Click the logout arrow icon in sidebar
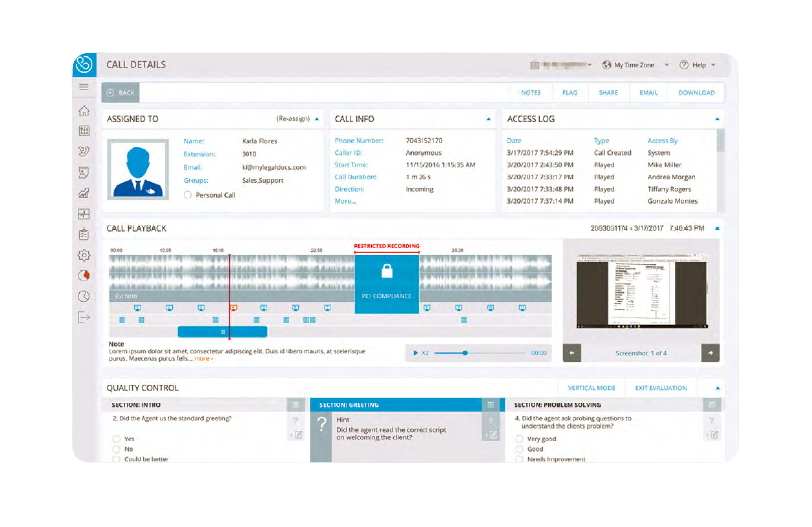 tap(84, 317)
